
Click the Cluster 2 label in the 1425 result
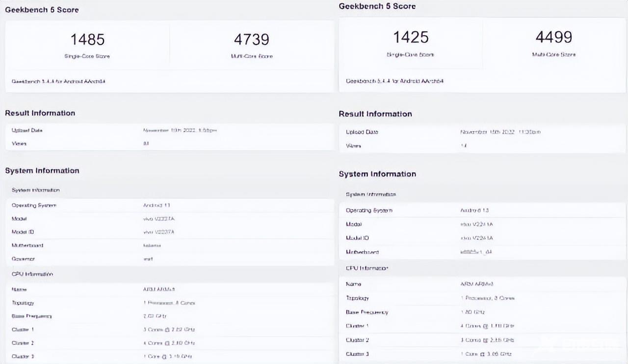pos(358,340)
